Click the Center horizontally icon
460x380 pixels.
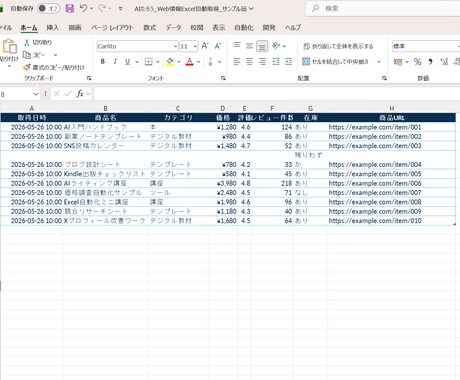249,62
